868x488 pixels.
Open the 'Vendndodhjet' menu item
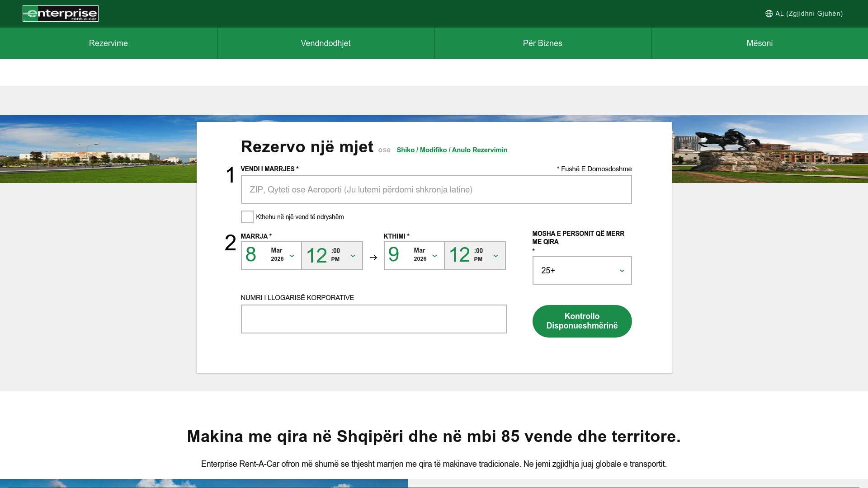[x=325, y=43]
